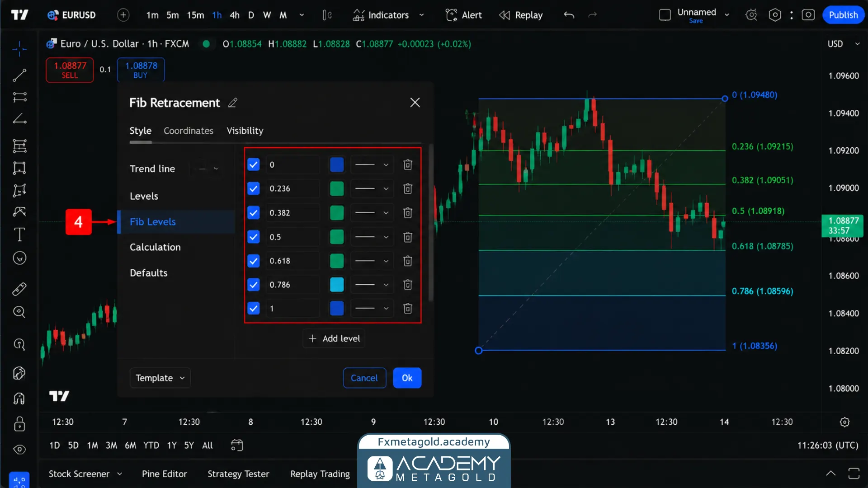868x488 pixels.
Task: Delete the 0.236 Fib level
Action: click(408, 188)
